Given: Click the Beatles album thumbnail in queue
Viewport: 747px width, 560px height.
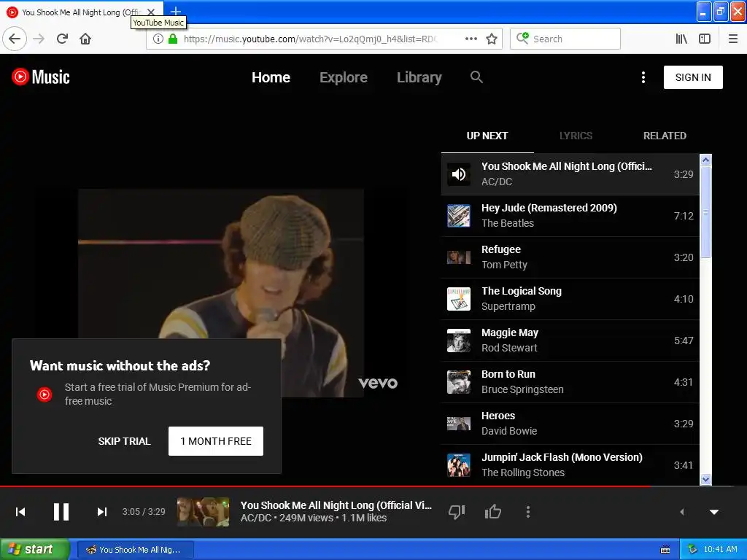Looking at the screenshot, I should [459, 216].
